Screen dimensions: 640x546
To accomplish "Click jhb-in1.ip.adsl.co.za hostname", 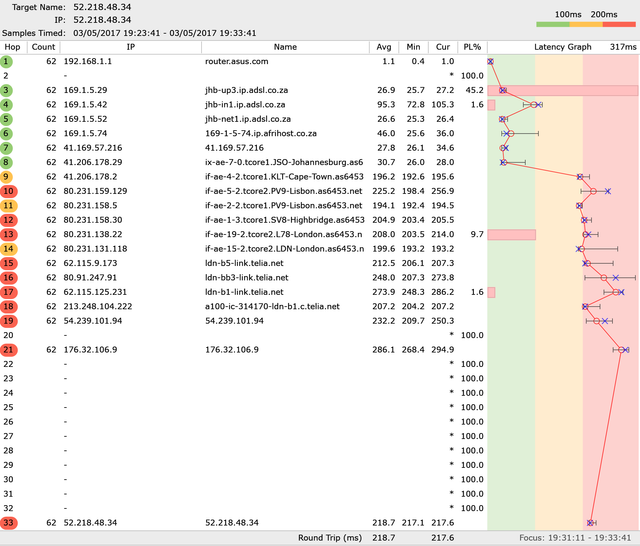I will [x=245, y=105].
